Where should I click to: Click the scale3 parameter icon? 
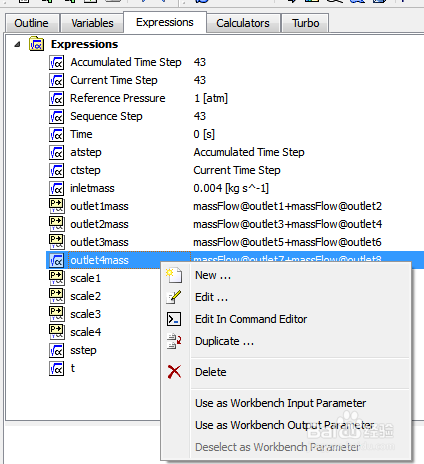click(56, 314)
